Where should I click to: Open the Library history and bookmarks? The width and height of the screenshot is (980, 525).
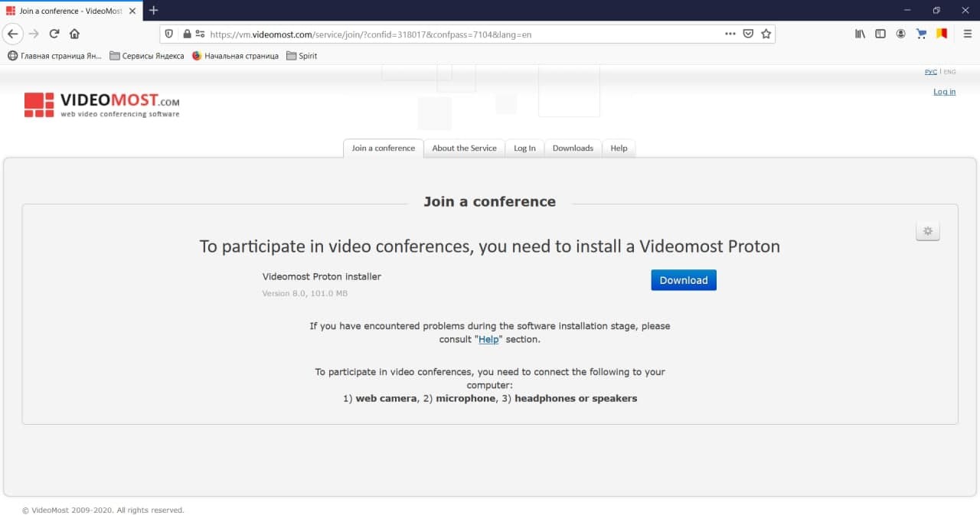[861, 34]
